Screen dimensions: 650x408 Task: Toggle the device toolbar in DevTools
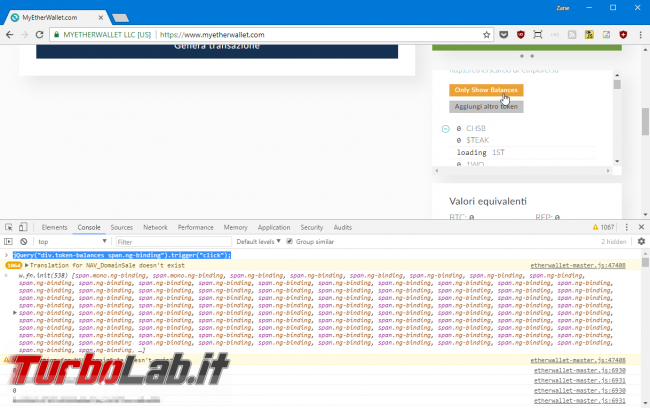click(x=23, y=227)
